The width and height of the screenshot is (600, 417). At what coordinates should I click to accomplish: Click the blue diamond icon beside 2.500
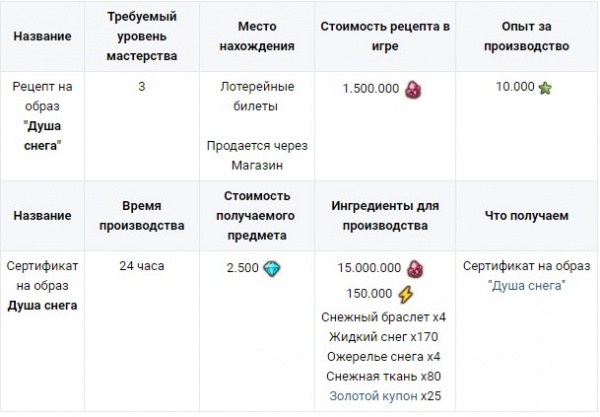click(x=271, y=268)
